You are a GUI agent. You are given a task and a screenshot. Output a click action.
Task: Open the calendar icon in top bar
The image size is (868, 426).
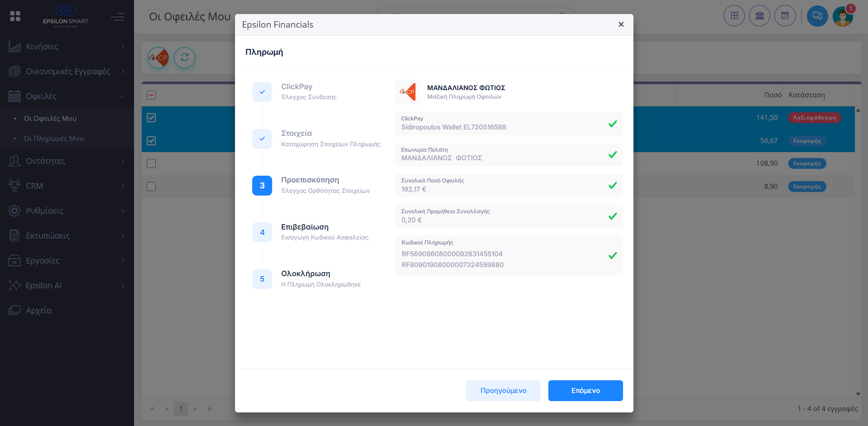point(785,16)
